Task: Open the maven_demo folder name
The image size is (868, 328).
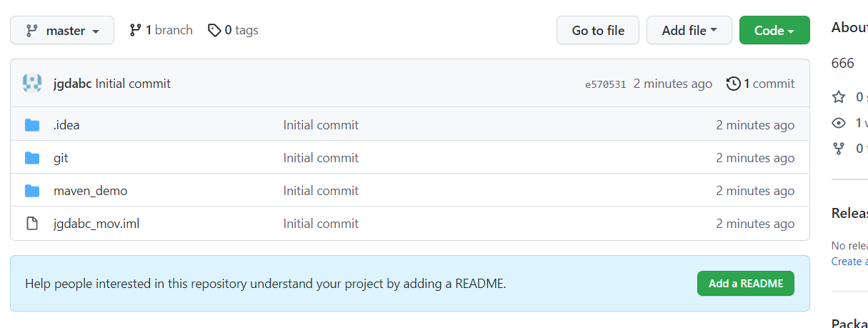Action: (91, 191)
